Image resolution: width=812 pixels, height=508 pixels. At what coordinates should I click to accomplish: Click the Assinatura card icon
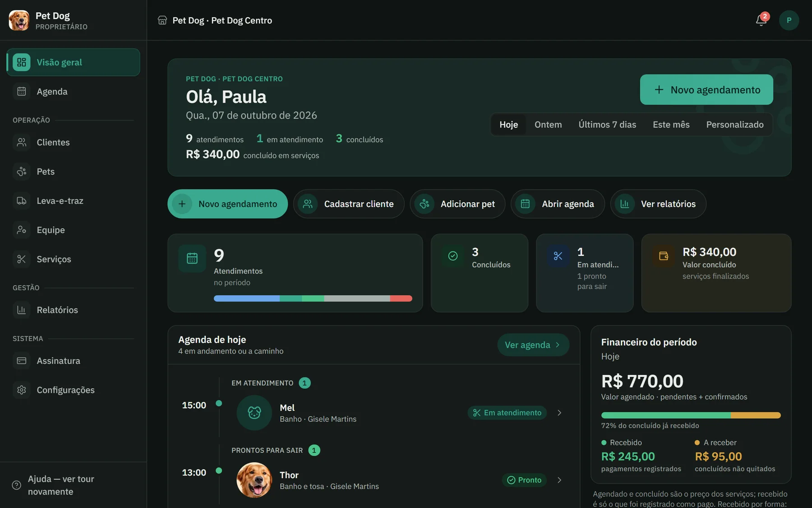pos(21,361)
